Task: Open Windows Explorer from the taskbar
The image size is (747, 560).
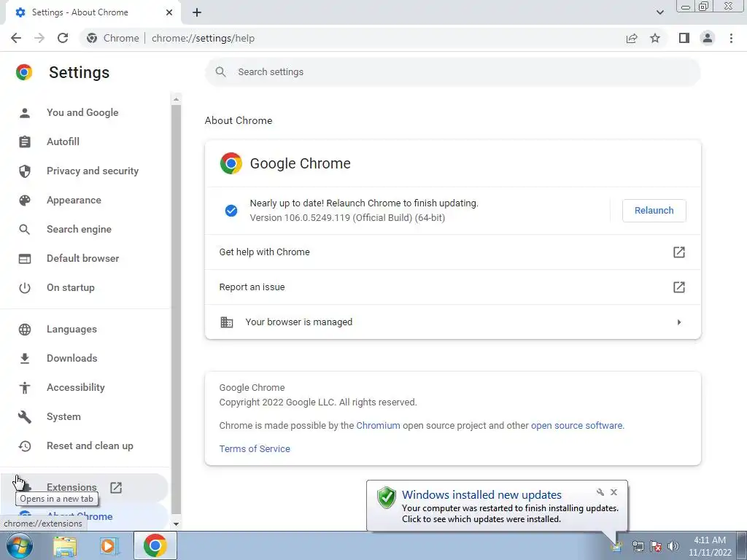Action: pos(65,546)
